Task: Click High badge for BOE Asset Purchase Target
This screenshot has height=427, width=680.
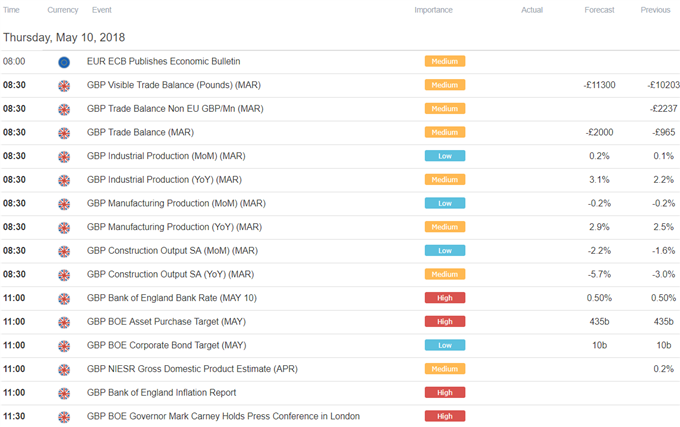Action: click(445, 322)
